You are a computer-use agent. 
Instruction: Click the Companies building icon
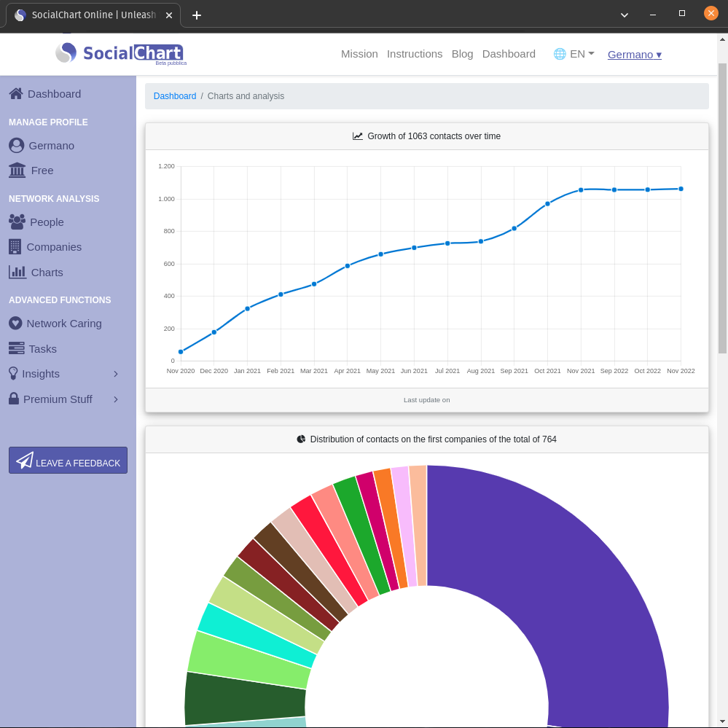(15, 246)
